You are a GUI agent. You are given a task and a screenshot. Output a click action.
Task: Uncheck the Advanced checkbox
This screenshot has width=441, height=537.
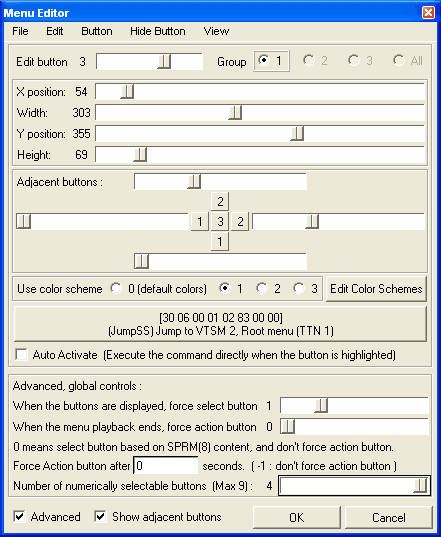pos(19,516)
